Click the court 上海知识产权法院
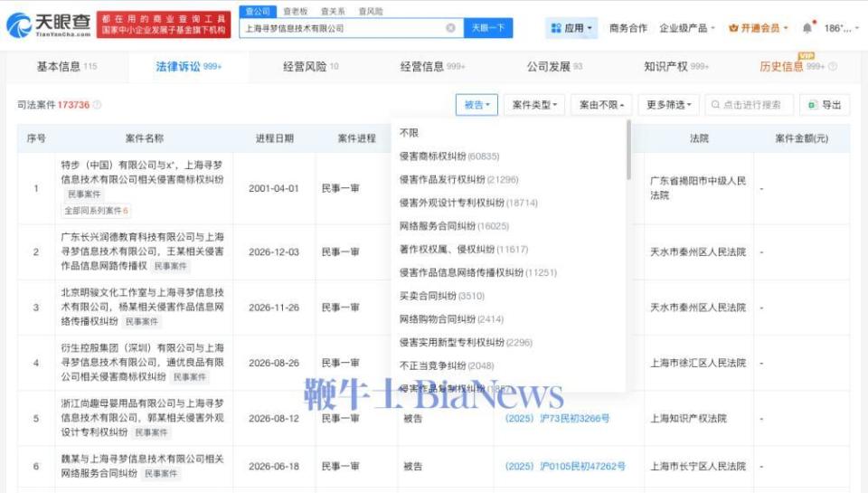The height and width of the screenshot is (493, 868). (x=688, y=418)
